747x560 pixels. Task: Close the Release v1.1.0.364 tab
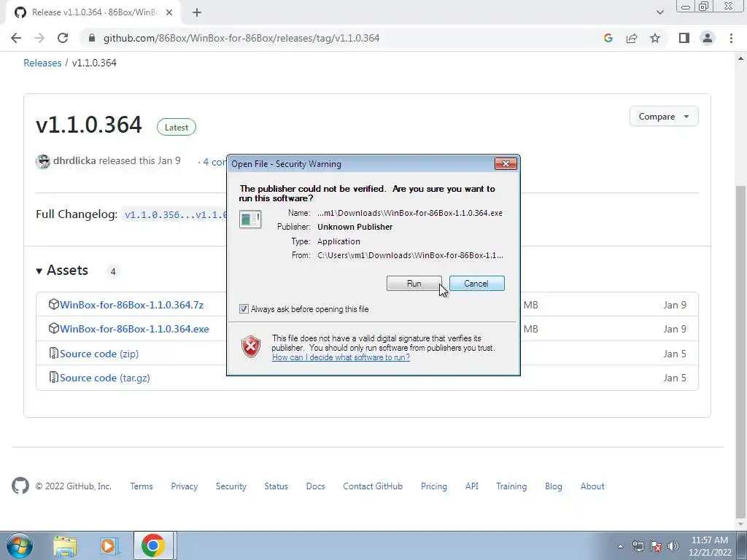(169, 12)
